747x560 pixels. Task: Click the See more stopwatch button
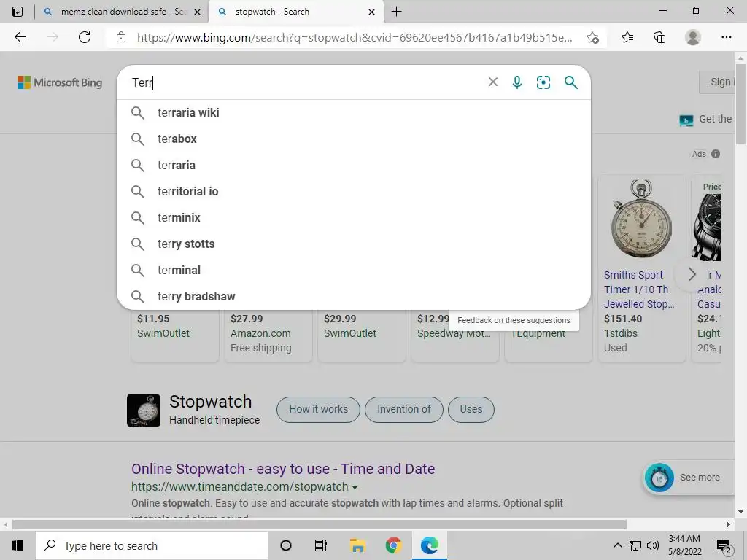pyautogui.click(x=687, y=477)
